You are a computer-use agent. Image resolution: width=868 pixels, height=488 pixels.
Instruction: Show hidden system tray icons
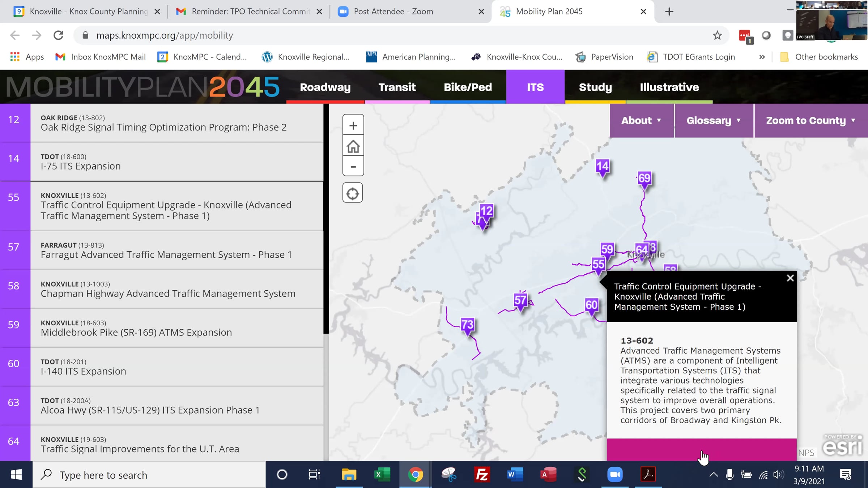pos(714,475)
